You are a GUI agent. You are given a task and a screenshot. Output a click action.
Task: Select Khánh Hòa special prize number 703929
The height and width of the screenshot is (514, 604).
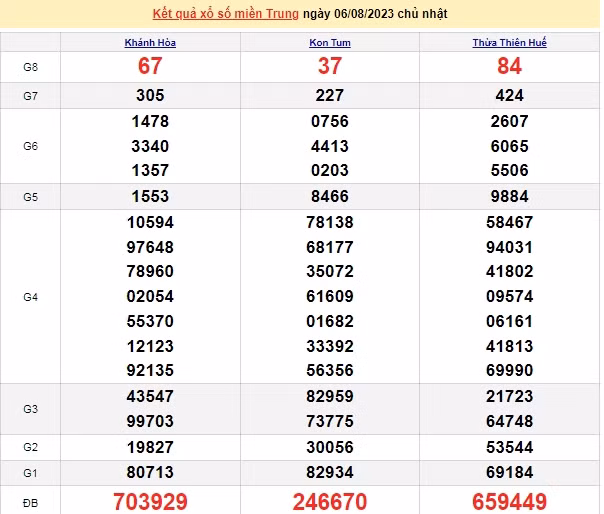click(150, 501)
